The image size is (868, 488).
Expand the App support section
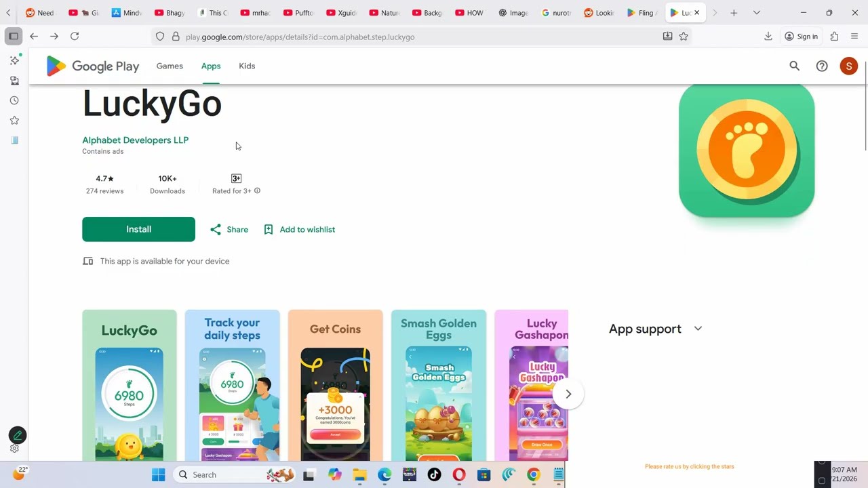point(655,329)
